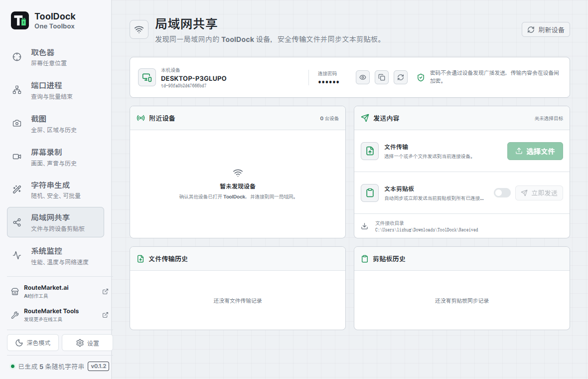Open 设置 settings

[x=87, y=343]
